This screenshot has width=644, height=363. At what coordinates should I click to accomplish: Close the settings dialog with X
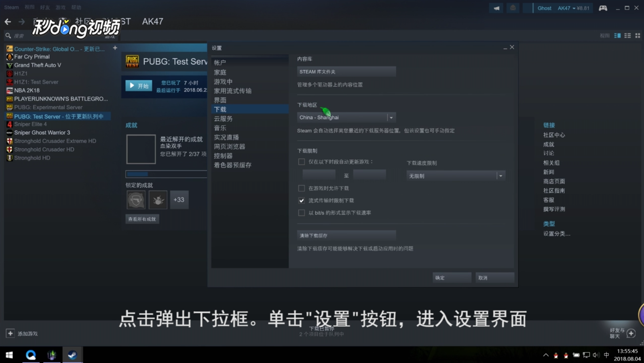(512, 47)
